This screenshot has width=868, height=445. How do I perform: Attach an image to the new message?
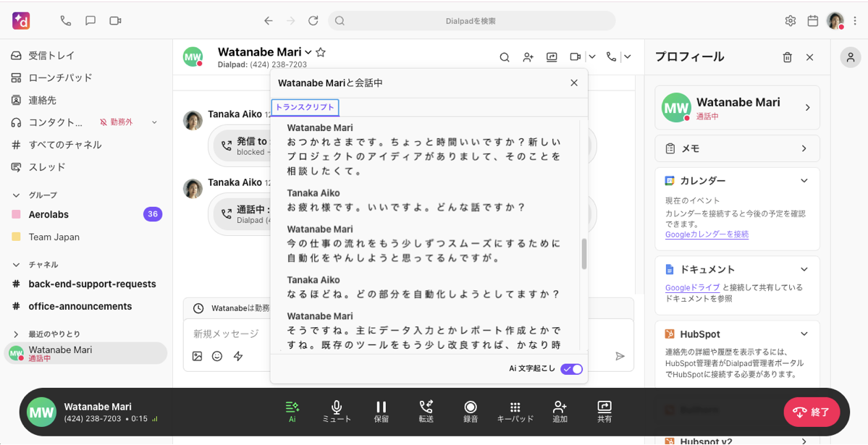197,357
